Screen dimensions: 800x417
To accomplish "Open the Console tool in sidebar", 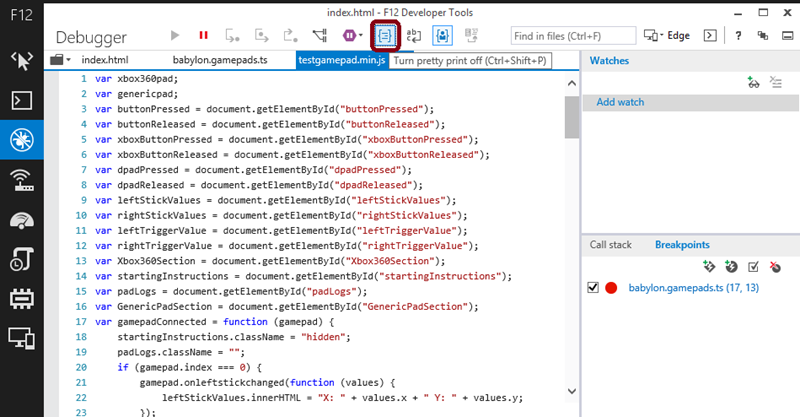I will [22, 101].
